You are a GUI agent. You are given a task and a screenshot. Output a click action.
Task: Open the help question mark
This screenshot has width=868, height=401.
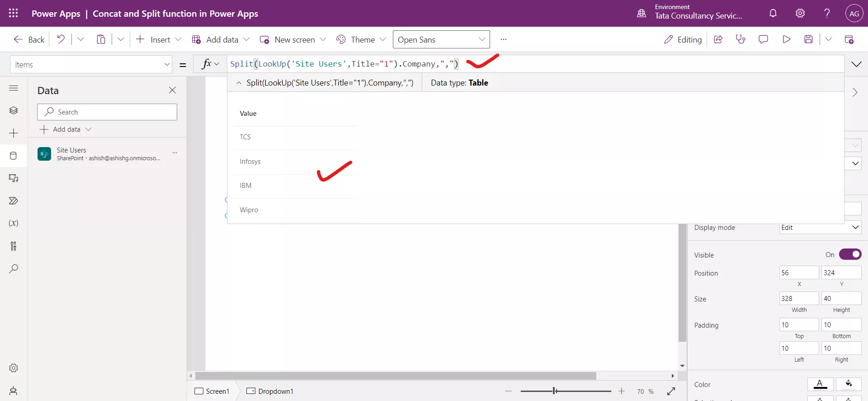827,13
